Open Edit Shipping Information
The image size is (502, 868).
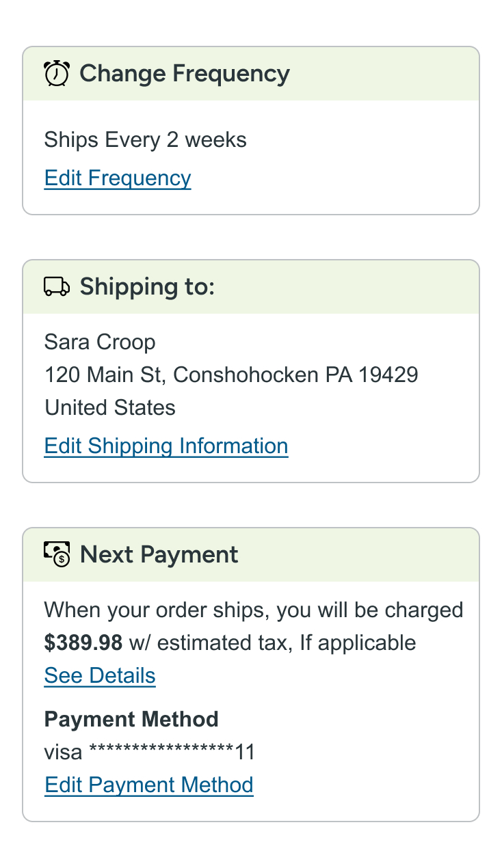[x=166, y=446]
